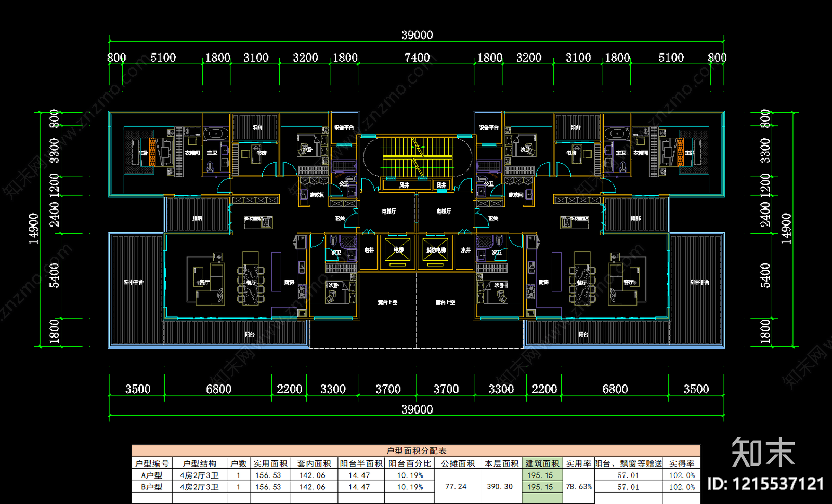The width and height of the screenshot is (832, 504).
Task: Click the 7400 dimension label above the stair core
Action: click(x=417, y=58)
